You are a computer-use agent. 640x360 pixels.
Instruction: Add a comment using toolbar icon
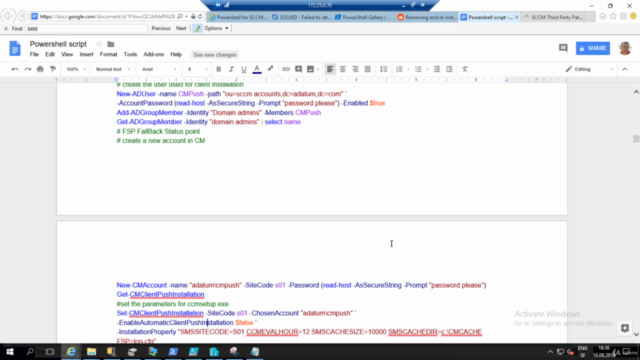point(298,69)
